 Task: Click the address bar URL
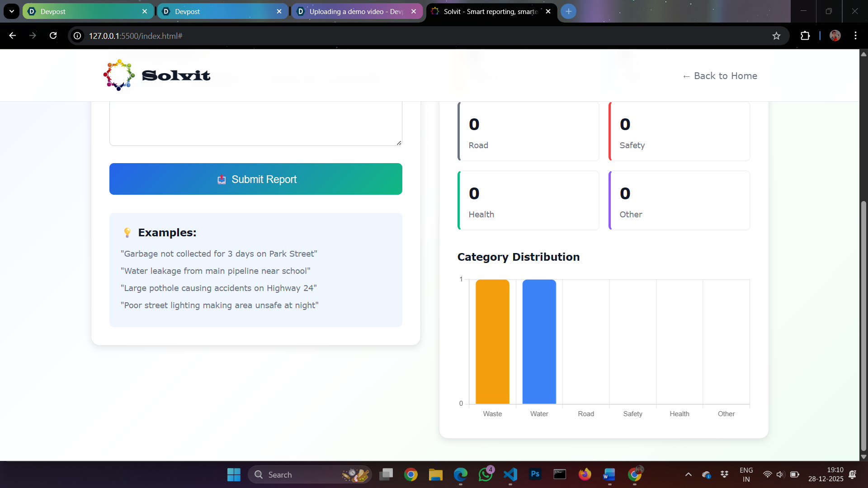[x=136, y=36]
